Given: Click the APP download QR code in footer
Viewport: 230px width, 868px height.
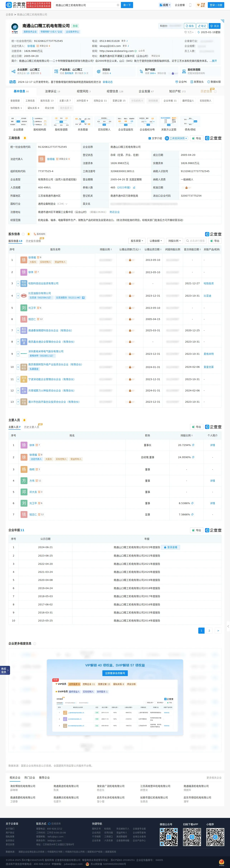Looking at the screenshot, I should pyautogui.click(x=192, y=837).
